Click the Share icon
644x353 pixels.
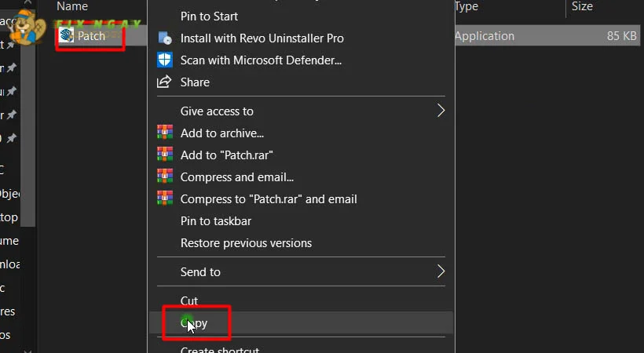click(x=164, y=82)
